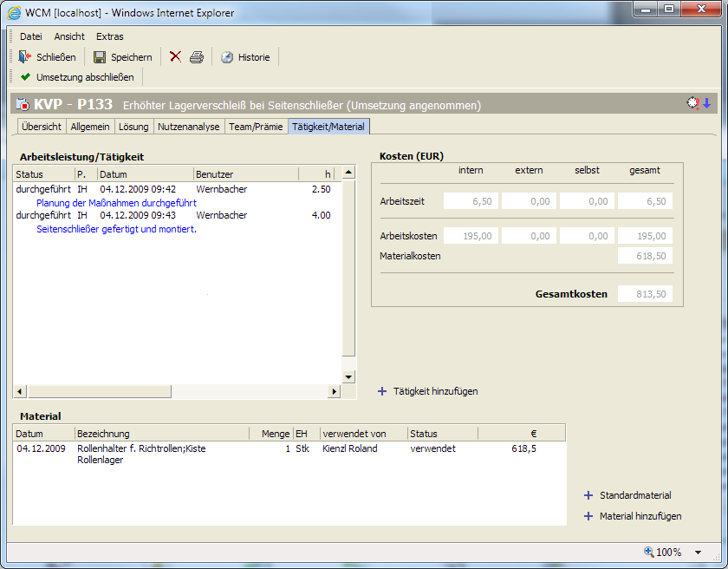
Task: Click the Schließen door icon in toolbar
Action: [25, 57]
